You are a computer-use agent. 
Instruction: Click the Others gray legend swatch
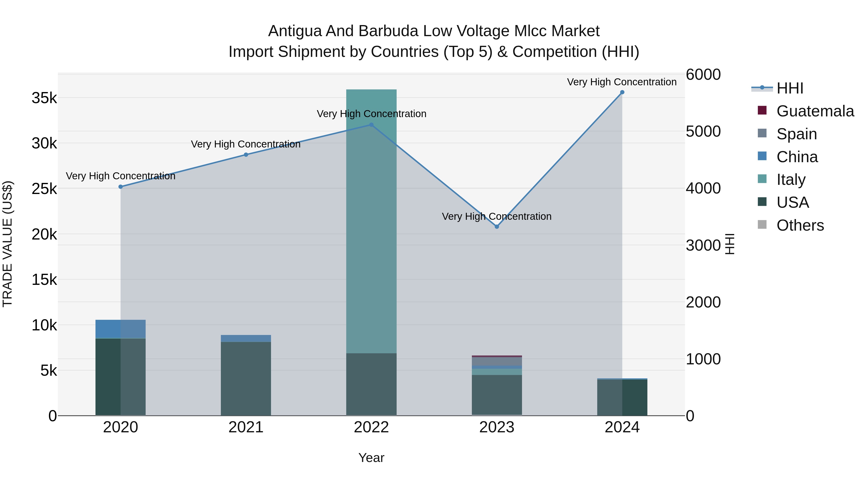pos(762,225)
